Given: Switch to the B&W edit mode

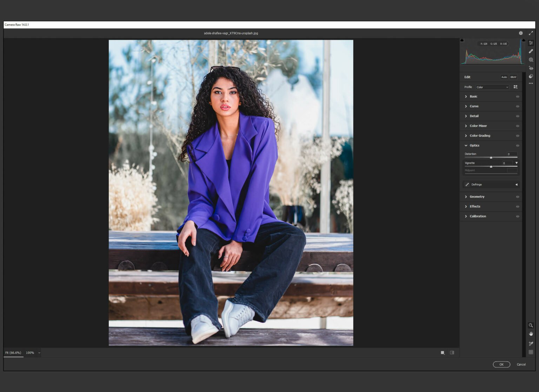Looking at the screenshot, I should coord(513,77).
